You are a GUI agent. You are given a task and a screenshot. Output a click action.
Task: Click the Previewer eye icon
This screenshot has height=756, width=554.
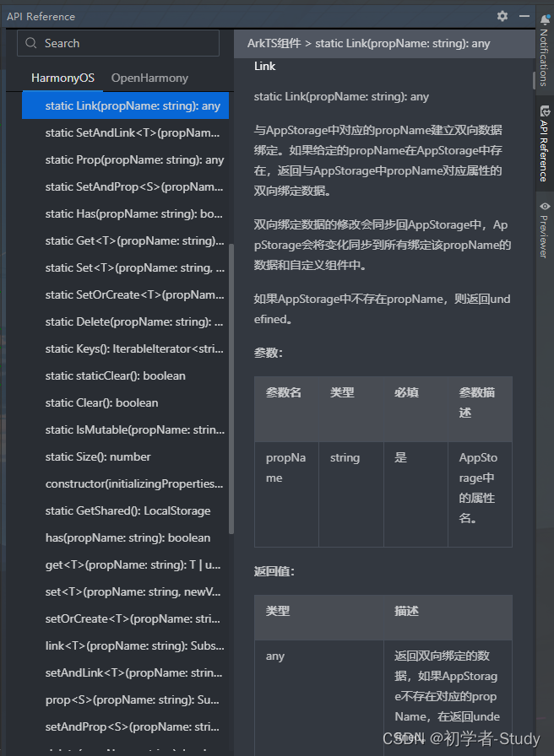coord(545,207)
